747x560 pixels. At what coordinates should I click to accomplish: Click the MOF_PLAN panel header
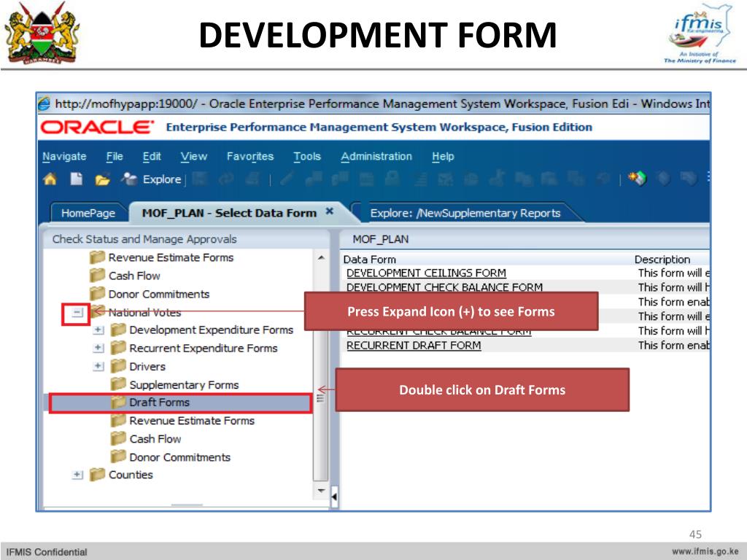381,239
